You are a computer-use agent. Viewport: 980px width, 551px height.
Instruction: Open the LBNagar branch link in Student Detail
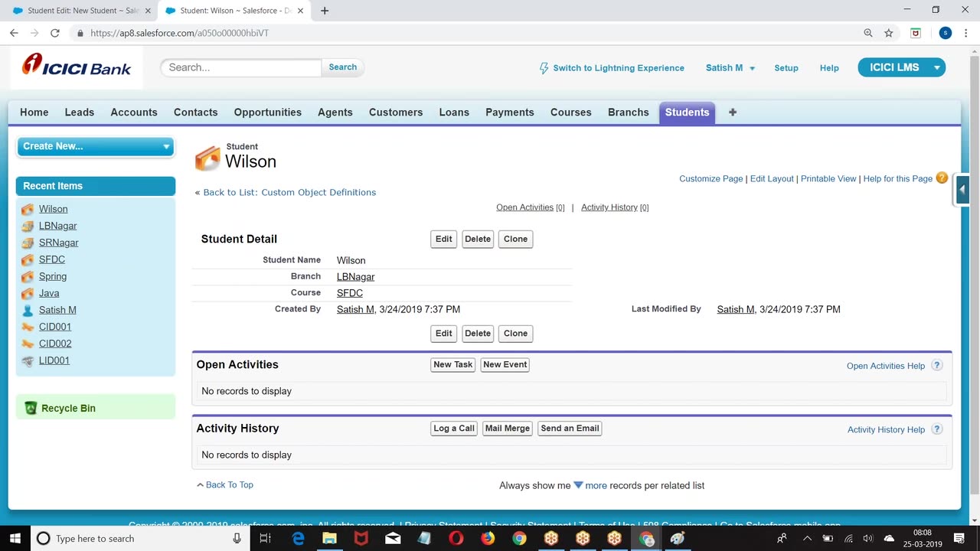tap(356, 276)
